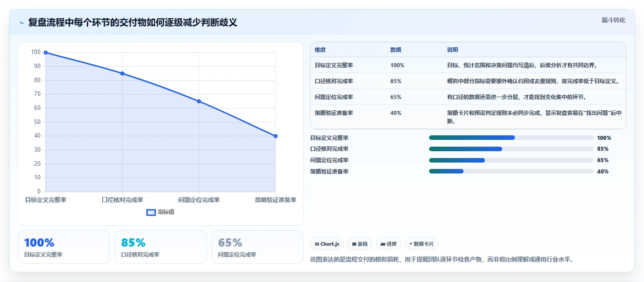Click the 口径核对完成率 progress bar
The height and width of the screenshot is (282, 644).
[511, 149]
